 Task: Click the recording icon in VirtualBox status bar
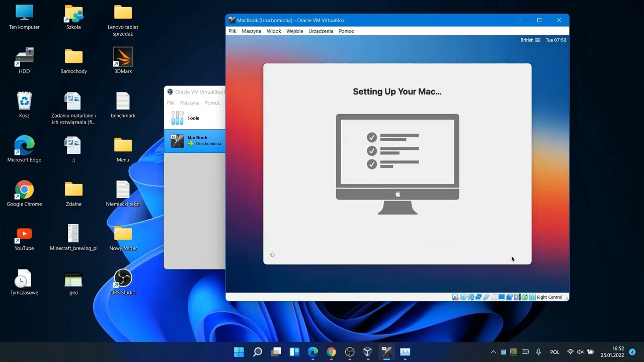point(509,297)
